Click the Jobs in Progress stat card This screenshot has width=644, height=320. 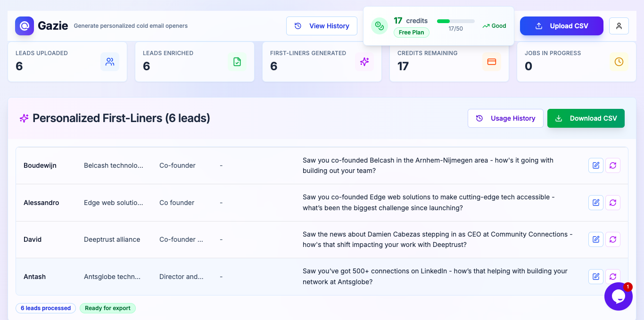pos(577,62)
